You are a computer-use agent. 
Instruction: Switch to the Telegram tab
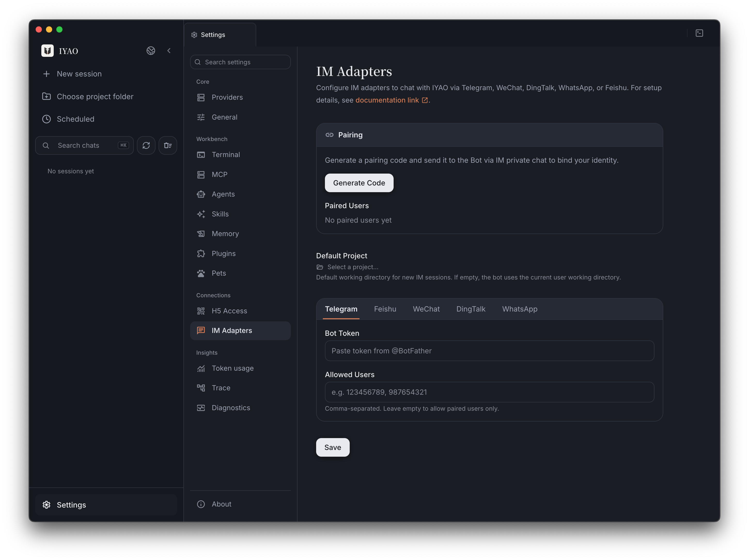click(341, 309)
